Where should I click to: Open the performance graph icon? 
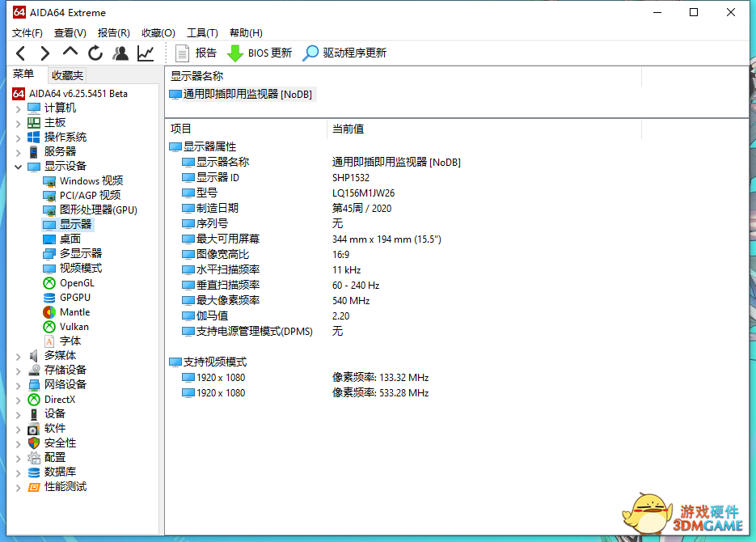click(146, 53)
